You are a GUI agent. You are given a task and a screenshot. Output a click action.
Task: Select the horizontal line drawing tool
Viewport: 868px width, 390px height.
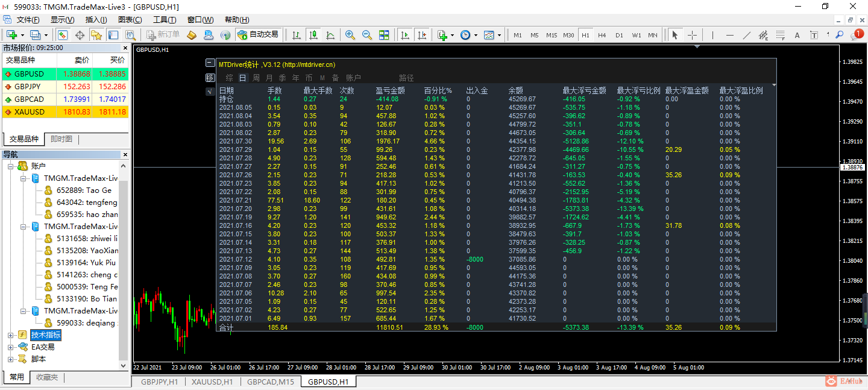pyautogui.click(x=730, y=35)
